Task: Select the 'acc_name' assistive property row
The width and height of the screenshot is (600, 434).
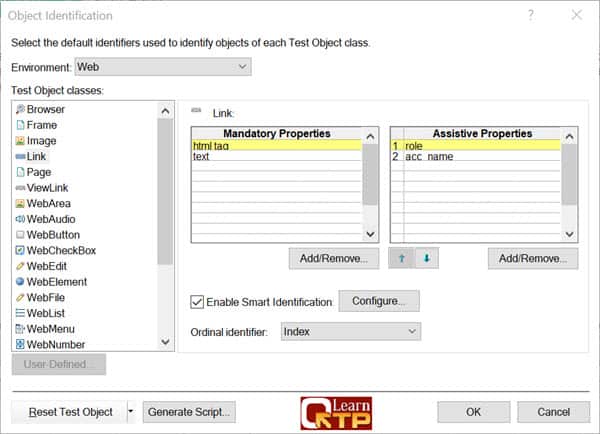Action: pyautogui.click(x=476, y=156)
